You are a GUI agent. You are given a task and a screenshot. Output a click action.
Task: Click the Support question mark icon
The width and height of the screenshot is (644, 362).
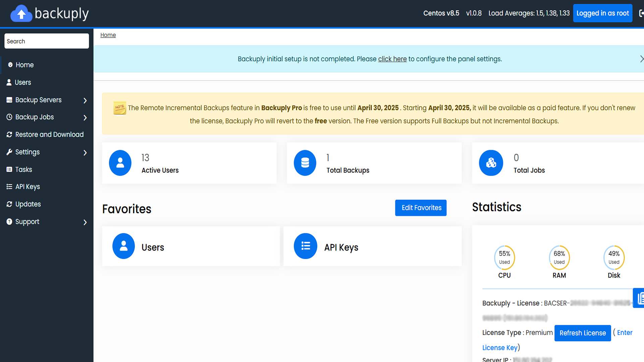[9, 222]
